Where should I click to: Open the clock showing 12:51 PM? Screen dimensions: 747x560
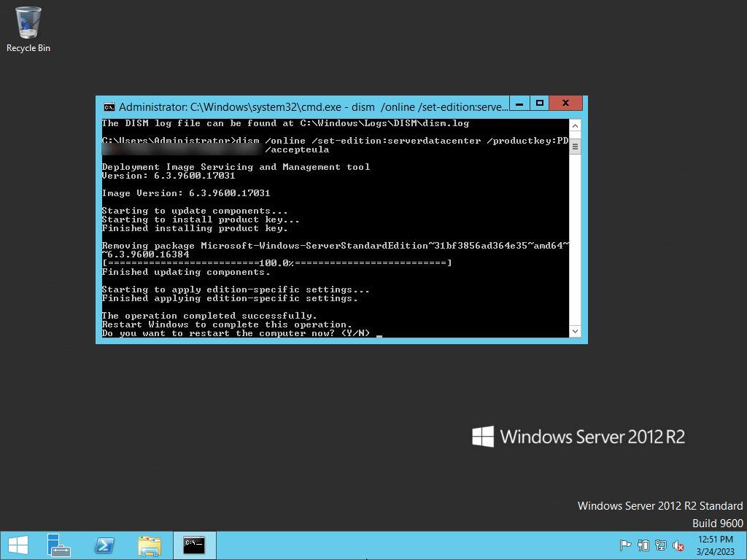716,545
